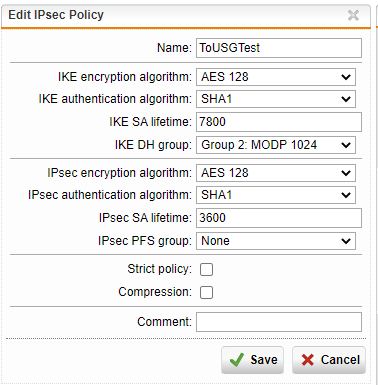Click the Edit IPsec Policy title bar
This screenshot has height=385, width=378.
pyautogui.click(x=186, y=15)
